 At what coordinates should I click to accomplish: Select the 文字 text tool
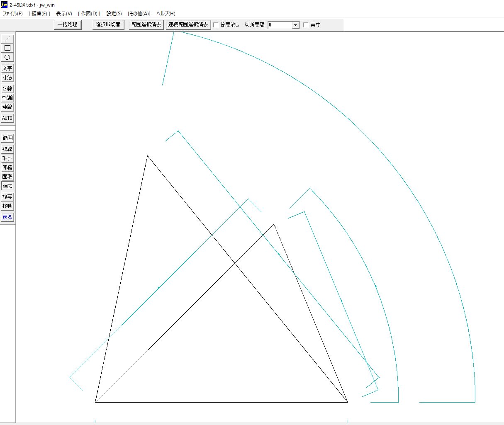point(7,68)
